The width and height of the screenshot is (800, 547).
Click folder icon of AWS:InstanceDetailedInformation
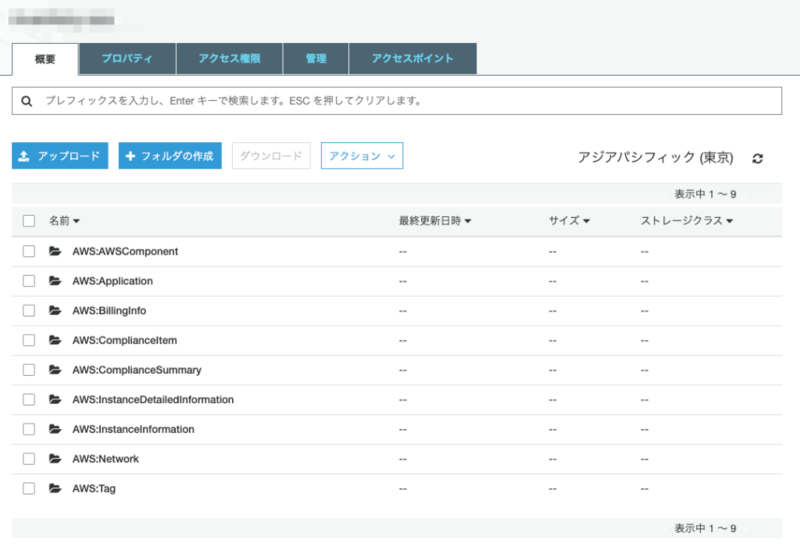pyautogui.click(x=55, y=399)
